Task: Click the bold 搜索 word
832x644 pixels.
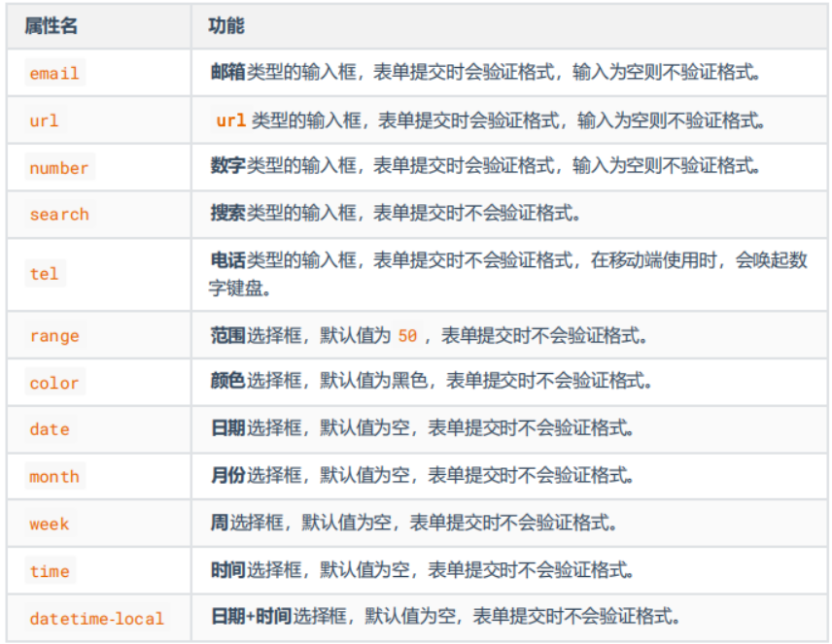Action: click(x=227, y=214)
